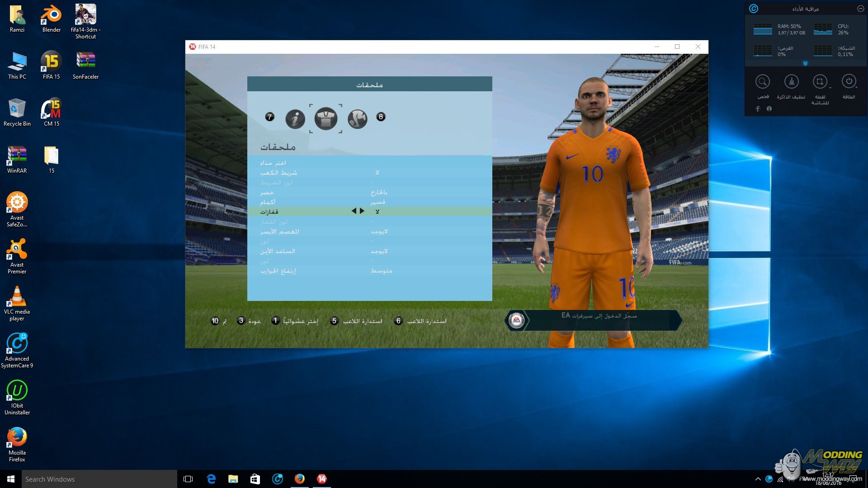
Task: Open the power icon dropdown arrow
Action: pos(856,87)
